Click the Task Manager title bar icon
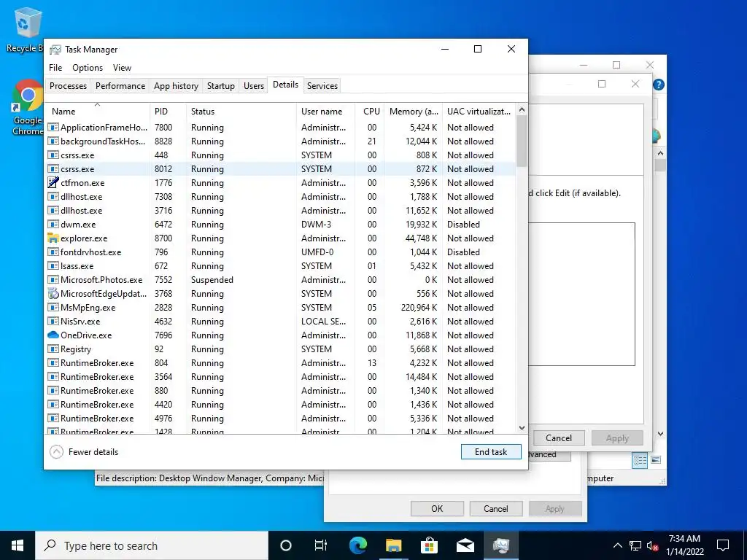This screenshot has height=560, width=747. [55, 50]
